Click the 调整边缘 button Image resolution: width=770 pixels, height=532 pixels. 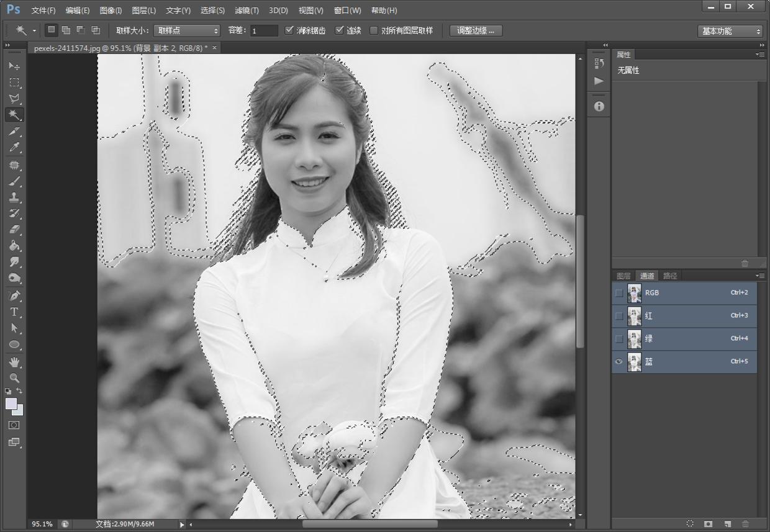coord(476,30)
